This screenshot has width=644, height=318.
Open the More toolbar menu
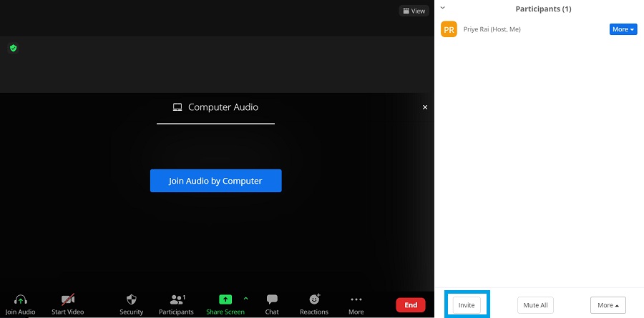[356, 300]
